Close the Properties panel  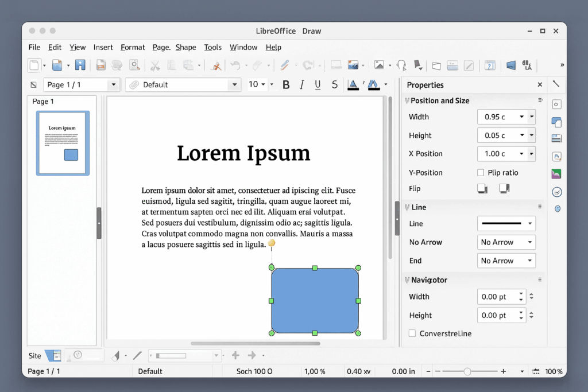click(x=540, y=84)
